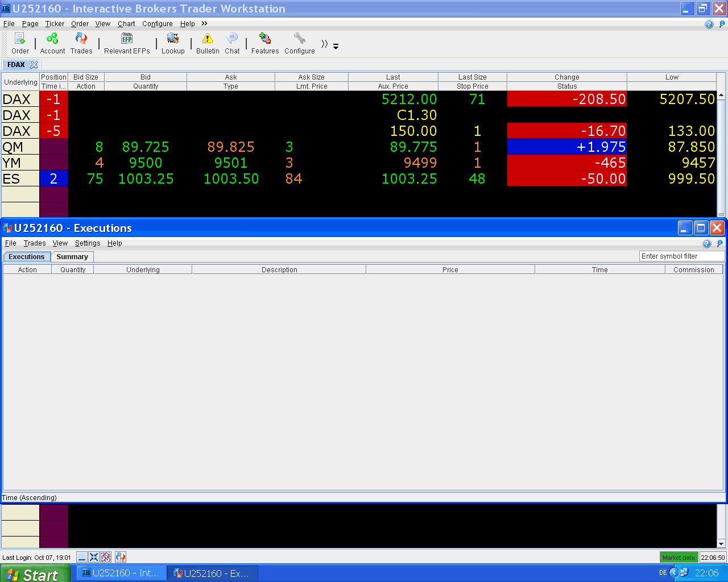Expand more toolbar buttons chevron
This screenshot has width=728, height=582.
point(324,44)
